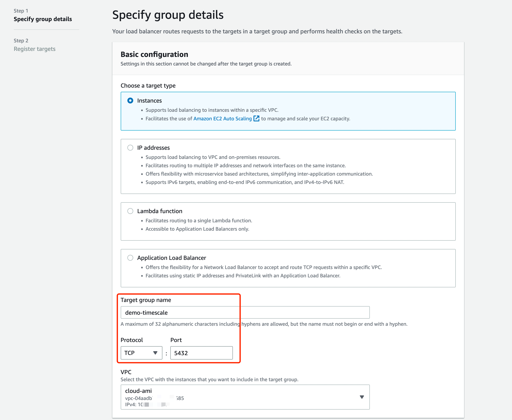The image size is (512, 420).
Task: Select the Instances target type radio
Action: pyautogui.click(x=130, y=101)
